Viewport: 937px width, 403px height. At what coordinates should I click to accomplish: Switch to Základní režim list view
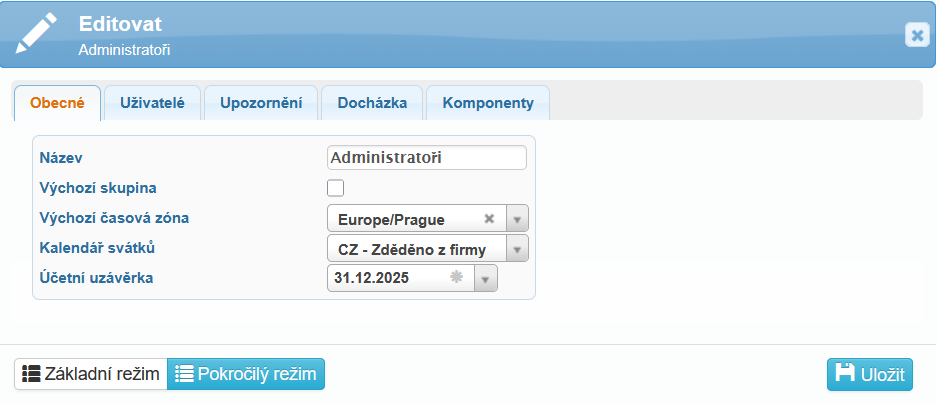(x=91, y=375)
